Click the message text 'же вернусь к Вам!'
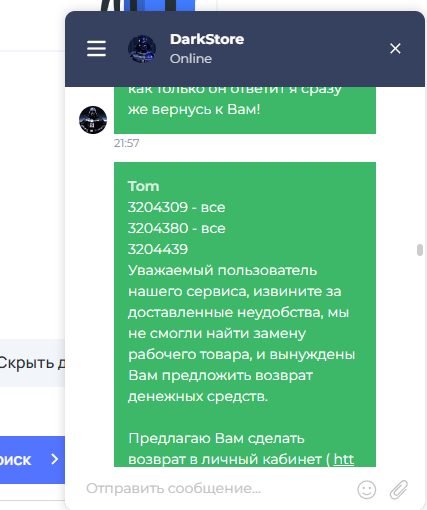Viewport: 427px width, 510px height. pyautogui.click(x=194, y=109)
